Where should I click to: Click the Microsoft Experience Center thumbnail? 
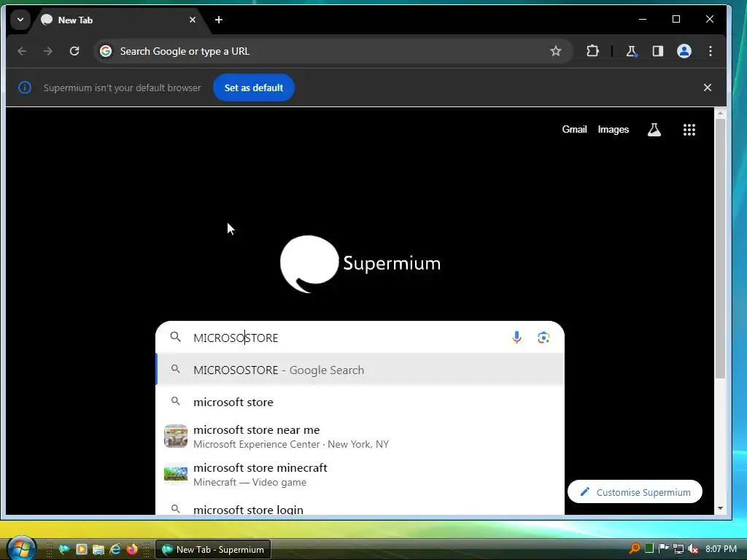click(176, 436)
